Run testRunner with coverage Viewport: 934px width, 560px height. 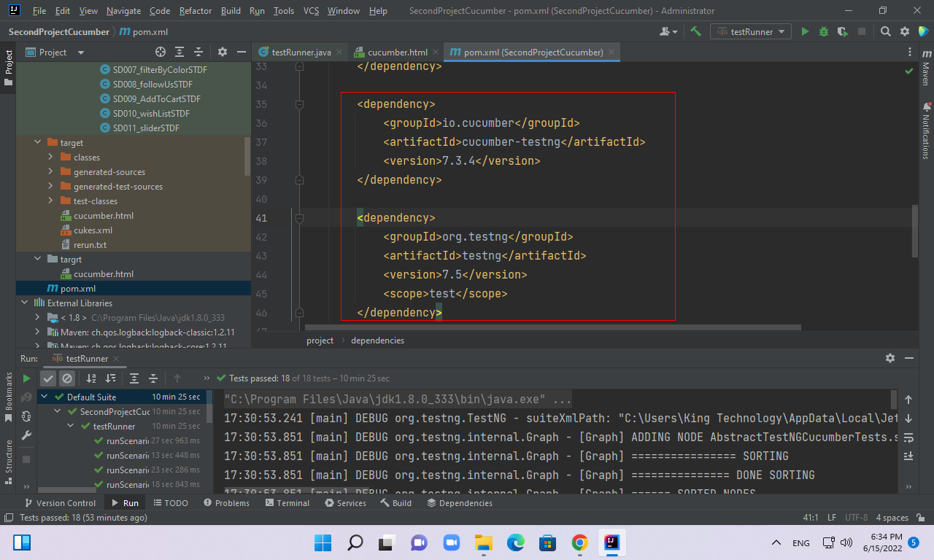pos(843,31)
